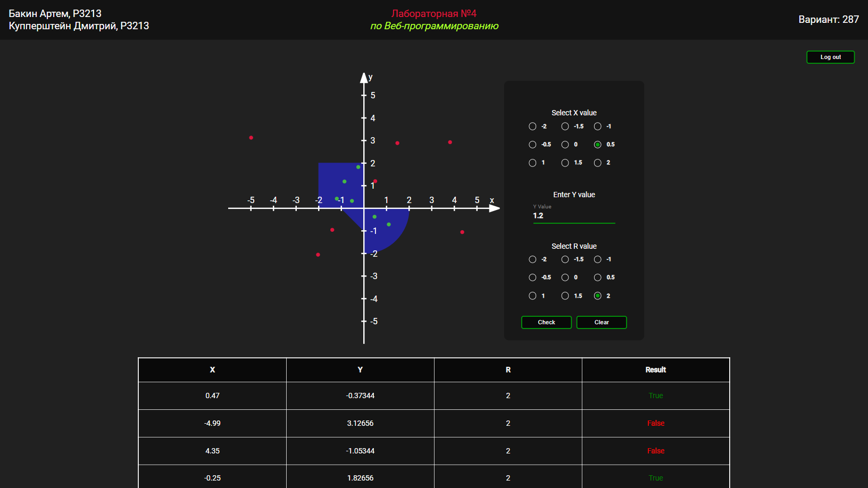Click the R column header
Viewport: 868px width, 488px height.
tap(508, 370)
